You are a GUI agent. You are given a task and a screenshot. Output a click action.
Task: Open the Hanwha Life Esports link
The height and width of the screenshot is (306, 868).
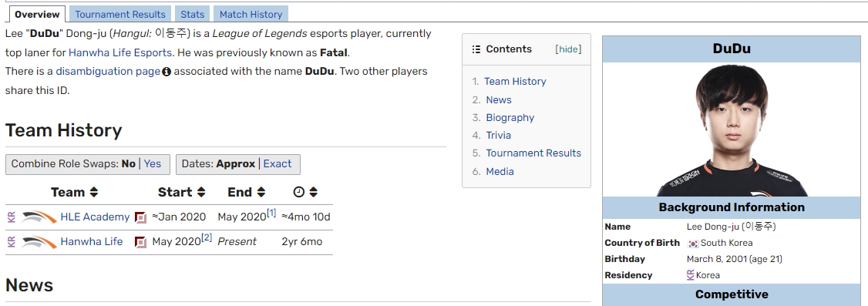click(120, 52)
